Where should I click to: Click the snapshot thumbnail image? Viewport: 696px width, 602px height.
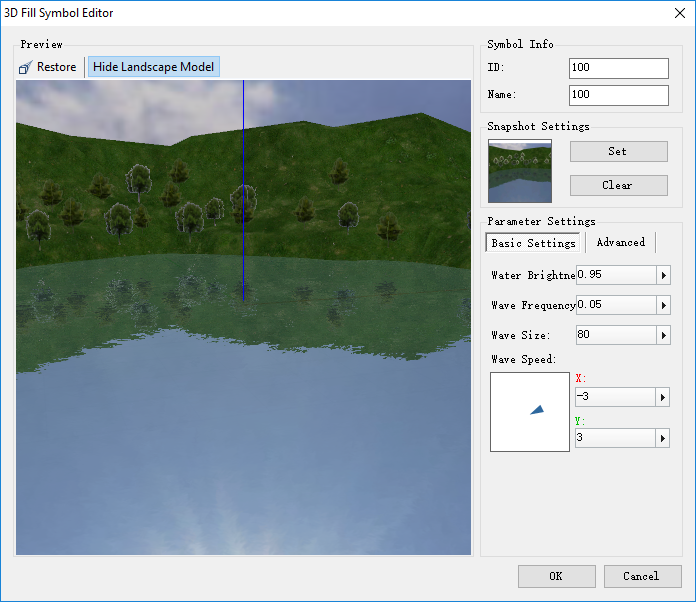click(x=519, y=171)
